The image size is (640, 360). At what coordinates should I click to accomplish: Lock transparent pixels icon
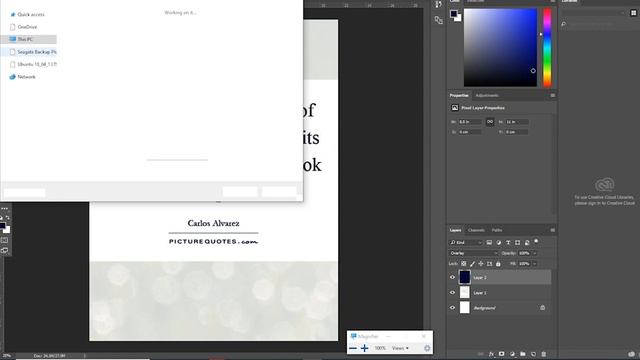click(464, 264)
